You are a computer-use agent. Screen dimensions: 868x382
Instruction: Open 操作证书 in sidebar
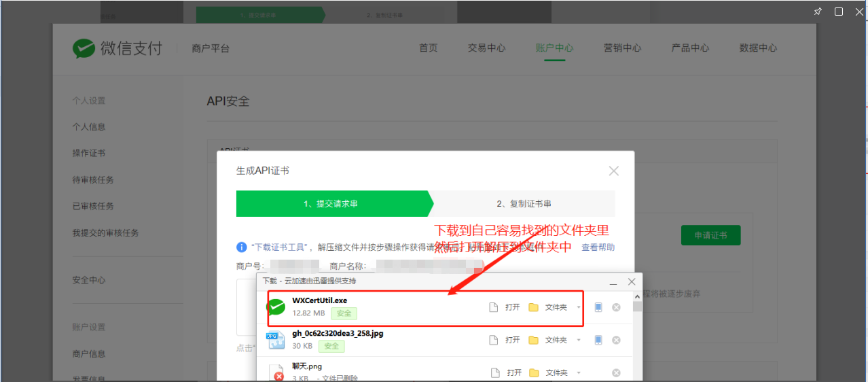[89, 153]
